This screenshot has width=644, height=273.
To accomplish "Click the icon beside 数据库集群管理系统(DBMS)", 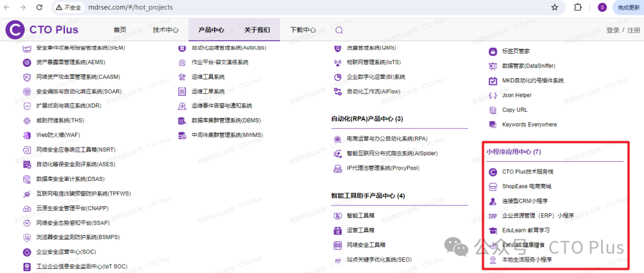I will tap(182, 121).
